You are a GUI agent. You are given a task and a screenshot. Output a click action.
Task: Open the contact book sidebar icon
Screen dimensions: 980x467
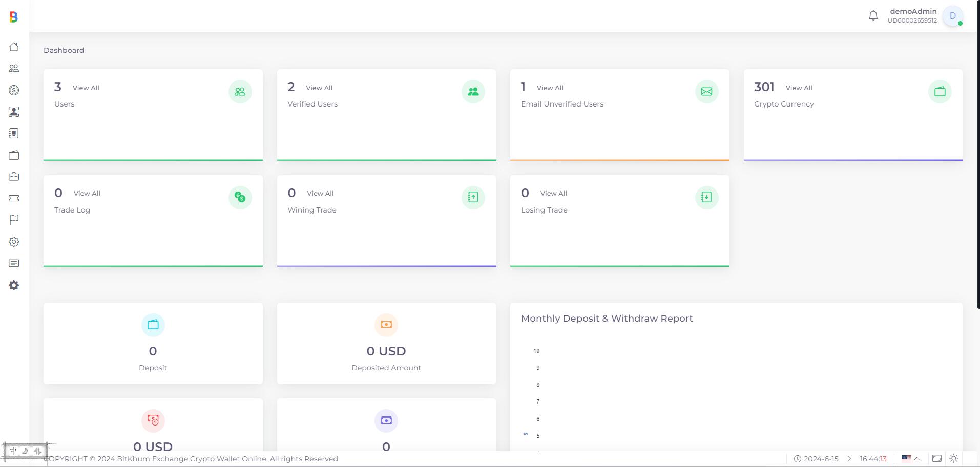click(x=14, y=133)
